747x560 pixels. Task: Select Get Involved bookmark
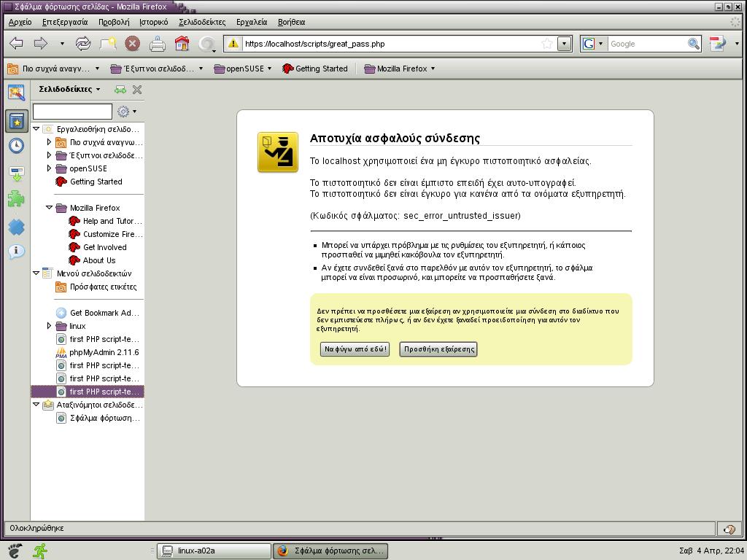(x=98, y=247)
